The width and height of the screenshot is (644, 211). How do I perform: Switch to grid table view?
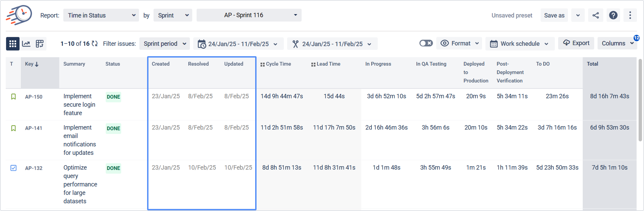coord(12,44)
